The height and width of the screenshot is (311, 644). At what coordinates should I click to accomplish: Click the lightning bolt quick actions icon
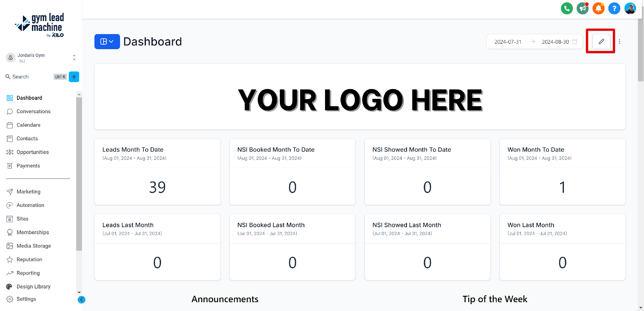click(74, 77)
